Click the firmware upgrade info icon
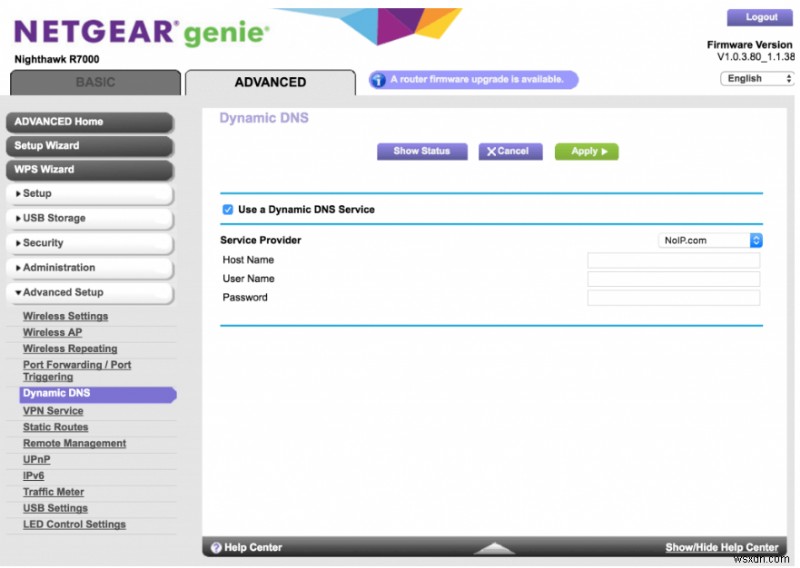 [x=378, y=80]
